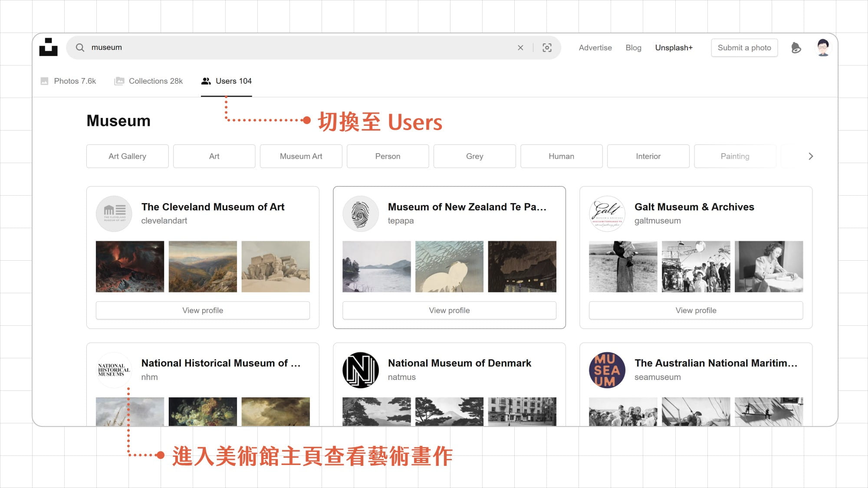Open National Historical Museum of … title
The height and width of the screenshot is (488, 868).
[x=221, y=363]
